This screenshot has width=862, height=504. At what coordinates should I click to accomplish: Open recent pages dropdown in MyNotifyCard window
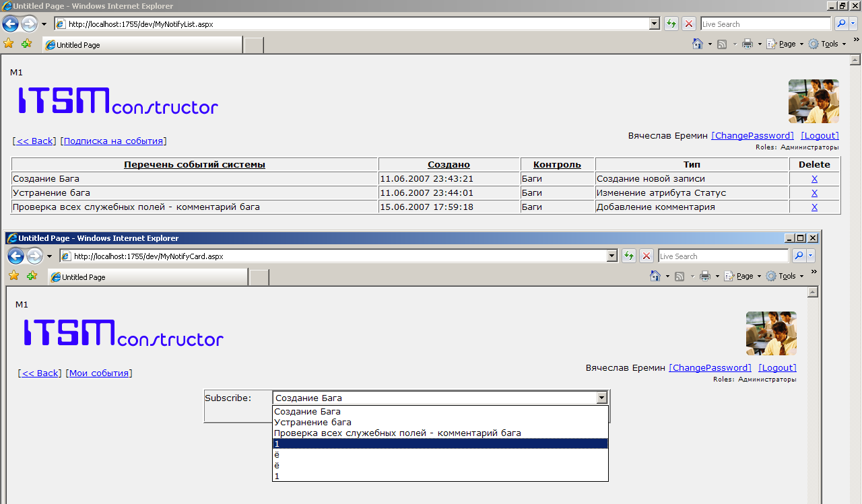pos(49,256)
